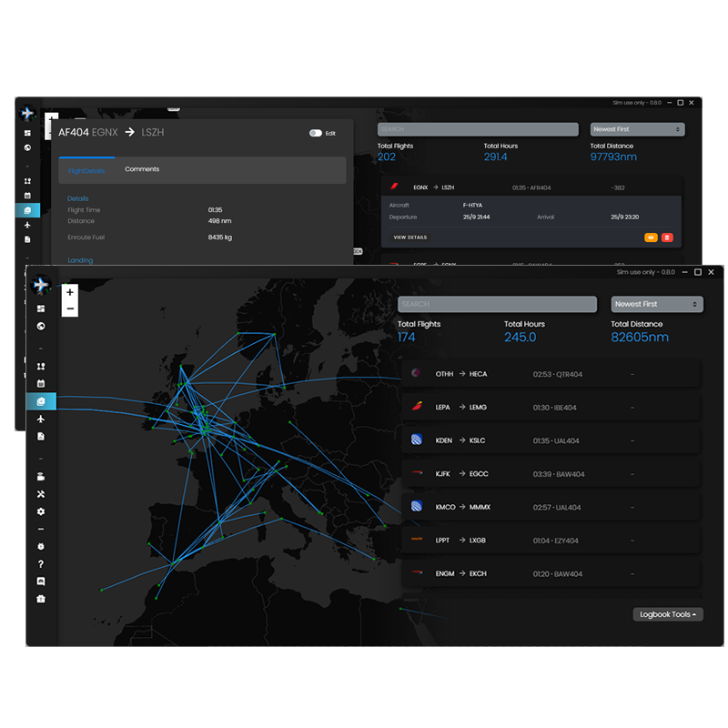
Task: Click the search field above Total Flights 174
Action: pos(497,304)
